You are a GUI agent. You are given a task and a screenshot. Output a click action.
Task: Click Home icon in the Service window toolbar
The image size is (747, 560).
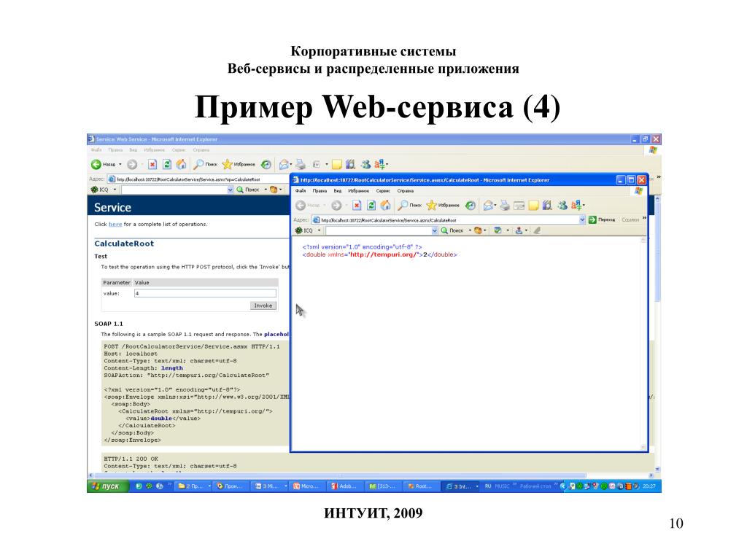[x=181, y=164]
